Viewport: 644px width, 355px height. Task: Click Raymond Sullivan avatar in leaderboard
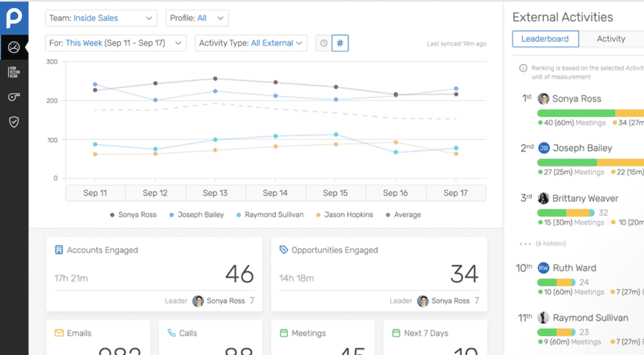point(543,318)
